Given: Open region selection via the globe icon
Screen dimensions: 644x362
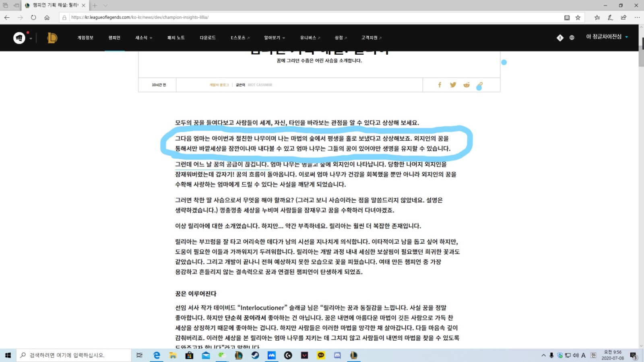Looking at the screenshot, I should (572, 37).
